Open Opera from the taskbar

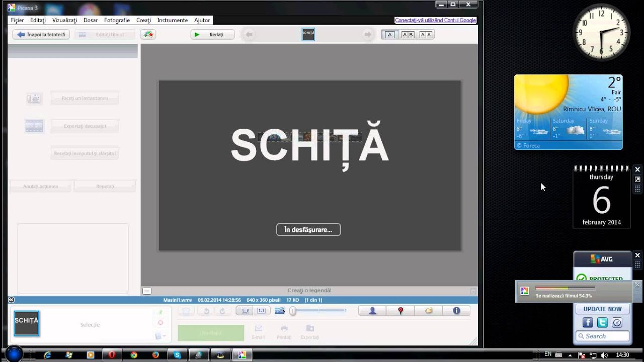tap(112, 355)
